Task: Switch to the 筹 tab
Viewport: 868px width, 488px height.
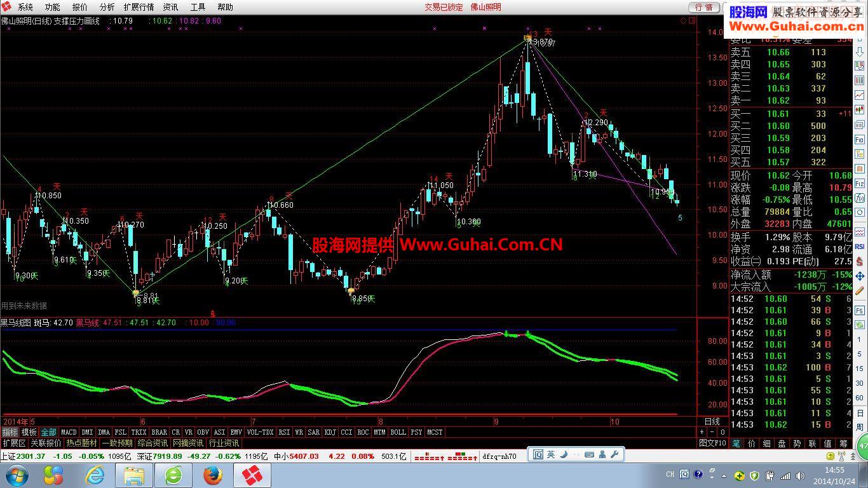Action: [x=843, y=443]
